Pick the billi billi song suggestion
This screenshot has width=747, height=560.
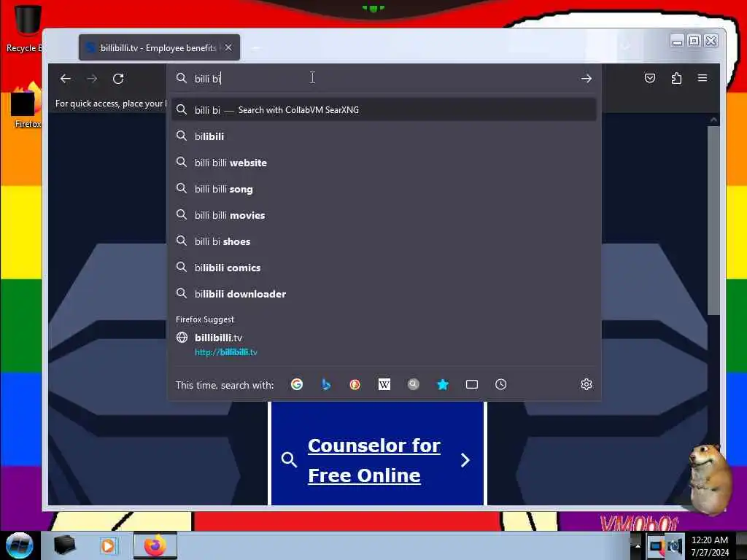coord(384,189)
